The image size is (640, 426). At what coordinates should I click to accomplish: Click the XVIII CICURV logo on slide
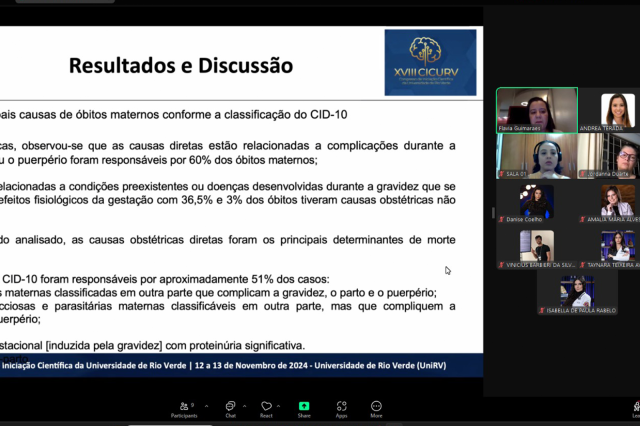[430, 62]
